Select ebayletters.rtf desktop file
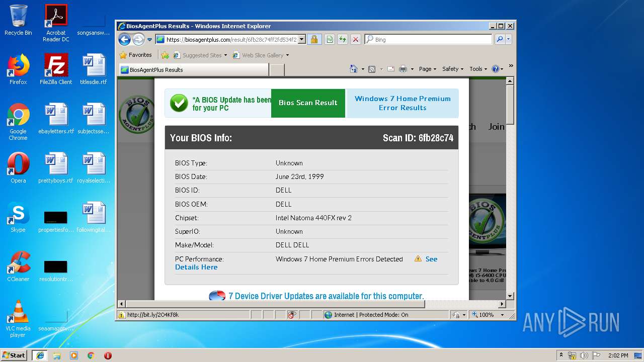 click(56, 119)
